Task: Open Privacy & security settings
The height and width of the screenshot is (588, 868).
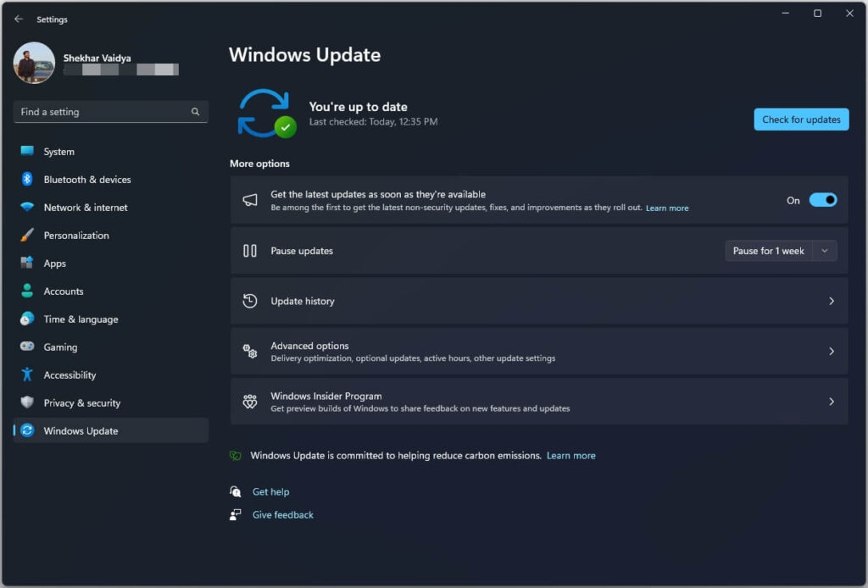Action: [111, 402]
